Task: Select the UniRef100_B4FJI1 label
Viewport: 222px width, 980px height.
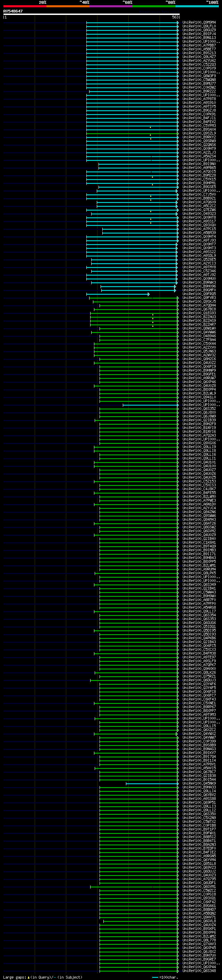Action: [199, 118]
